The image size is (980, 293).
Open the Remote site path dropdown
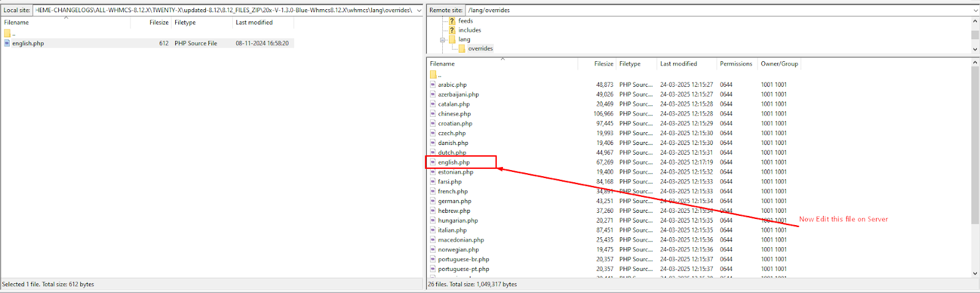(975, 10)
